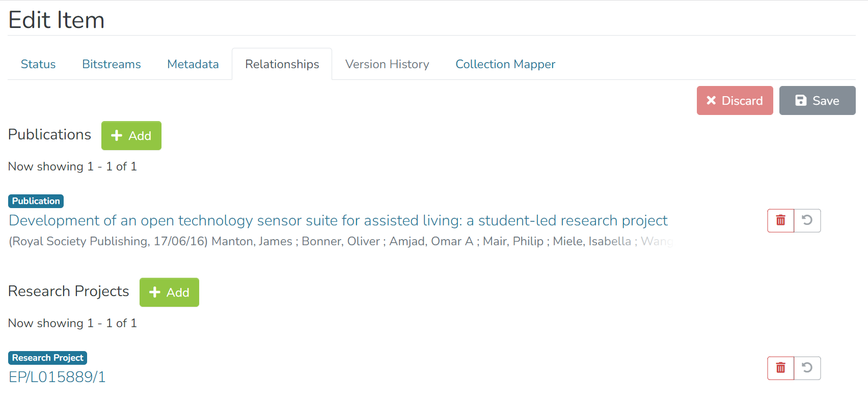Switch to the Bitstreams tab
The image size is (868, 406).
pyautogui.click(x=112, y=64)
